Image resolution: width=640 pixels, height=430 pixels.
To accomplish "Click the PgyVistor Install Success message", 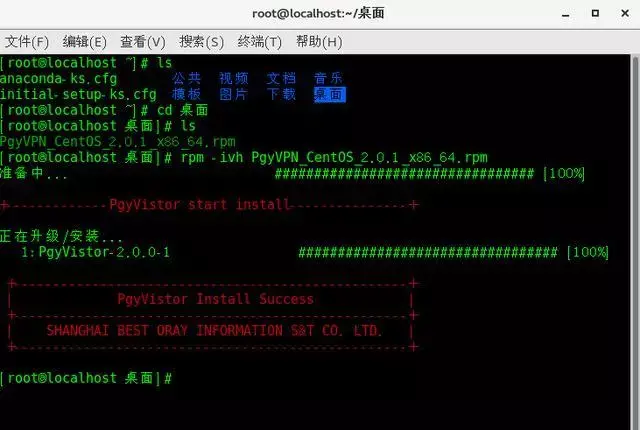I will [x=216, y=299].
